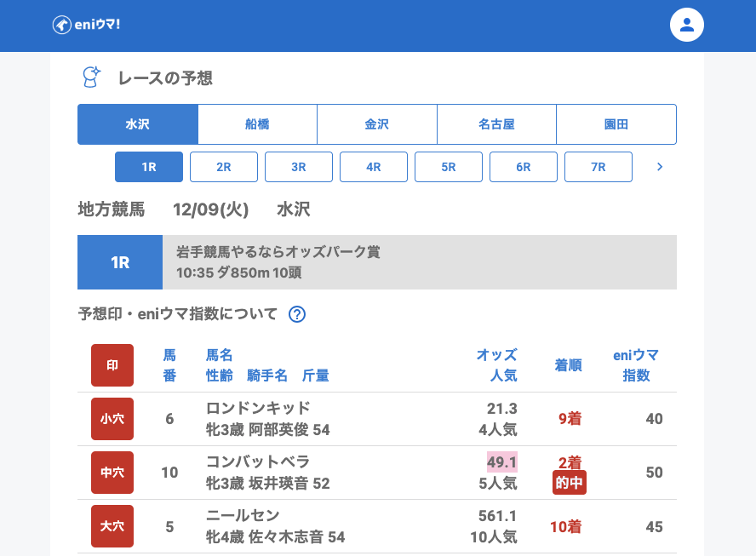Click the 的中 hit badge

point(569,483)
